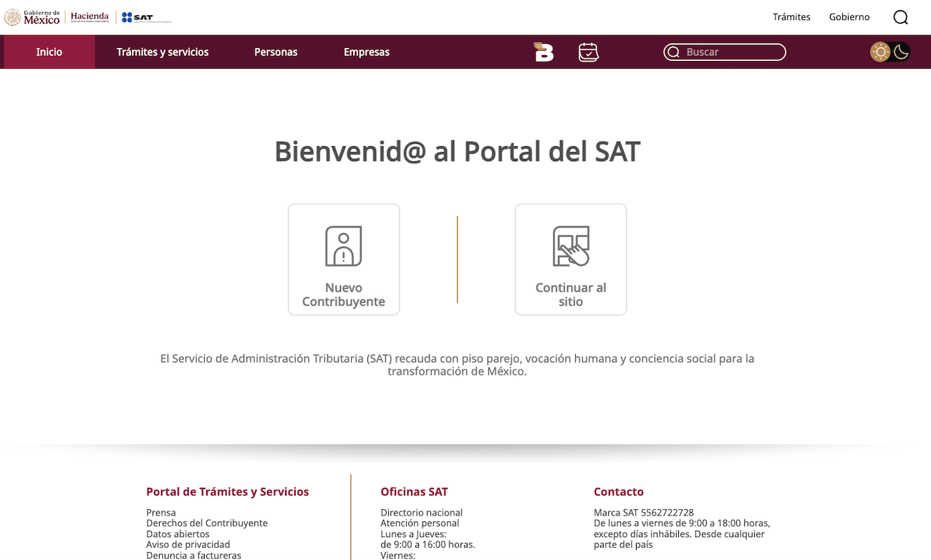Open the Buzón Tributario 'B' icon
Viewport: 931px width, 560px height.
coord(544,52)
